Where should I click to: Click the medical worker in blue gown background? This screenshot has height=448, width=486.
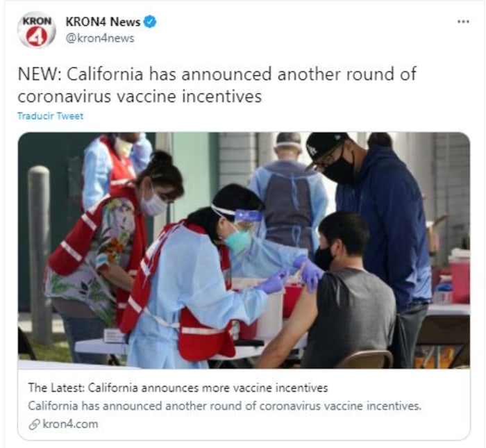click(x=288, y=192)
